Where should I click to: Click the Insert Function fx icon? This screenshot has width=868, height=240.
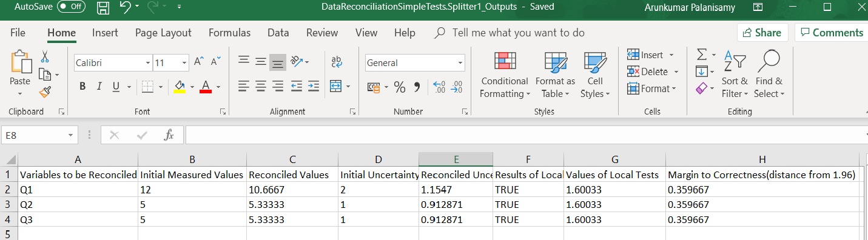point(169,136)
